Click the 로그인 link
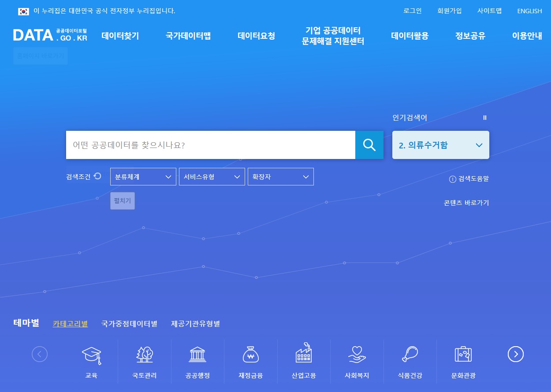The width and height of the screenshot is (551, 392). point(412,11)
